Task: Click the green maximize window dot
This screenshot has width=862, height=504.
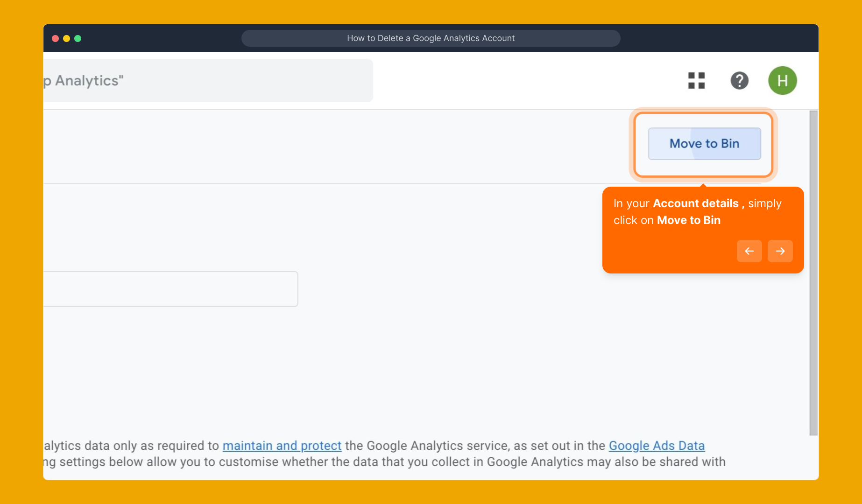Action: tap(78, 38)
